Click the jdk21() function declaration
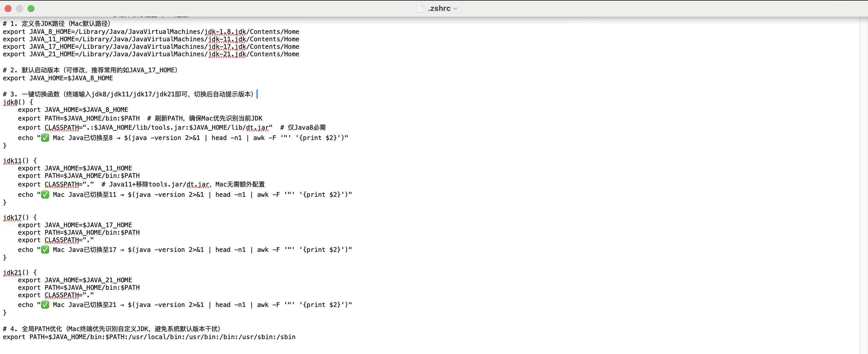This screenshot has width=868, height=354. [16, 273]
